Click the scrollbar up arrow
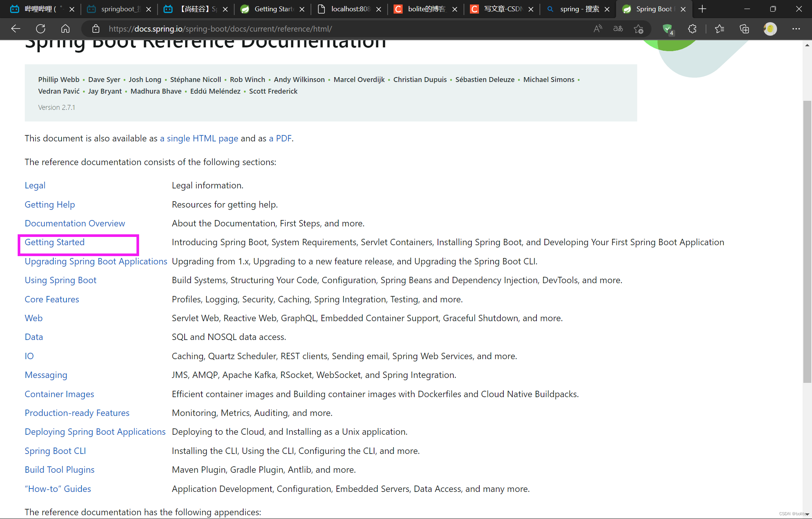 click(x=807, y=45)
